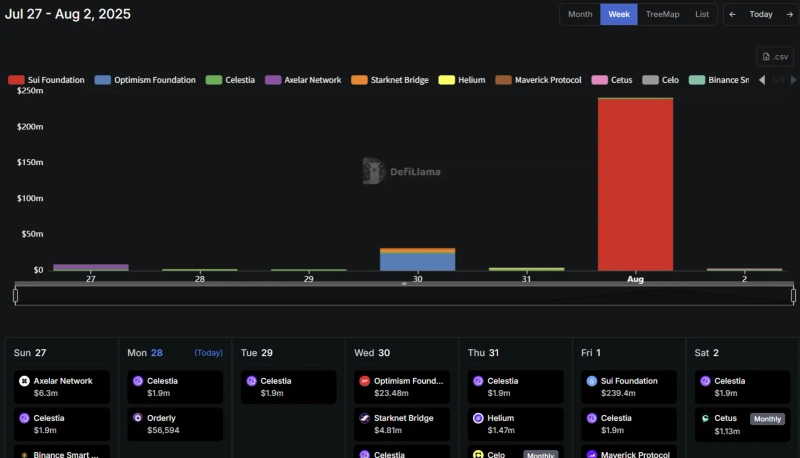This screenshot has height=458, width=800.
Task: Open the TreeMap view tab
Action: pos(661,14)
